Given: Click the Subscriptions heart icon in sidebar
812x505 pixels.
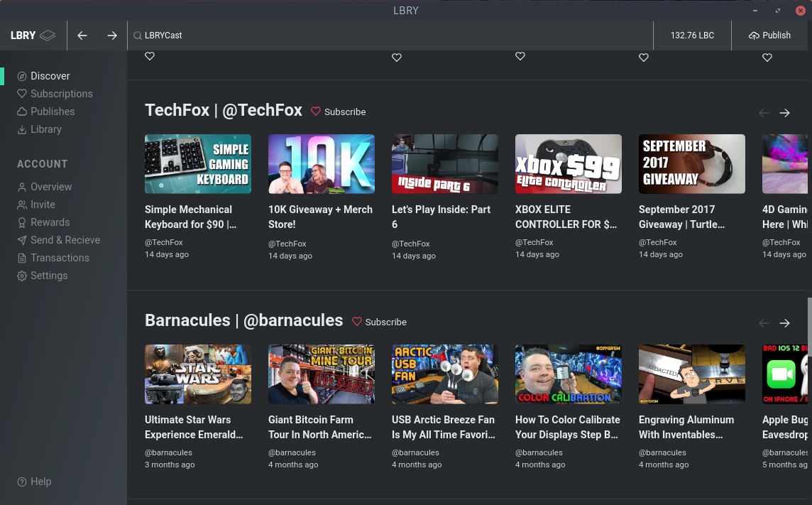Looking at the screenshot, I should click(22, 94).
